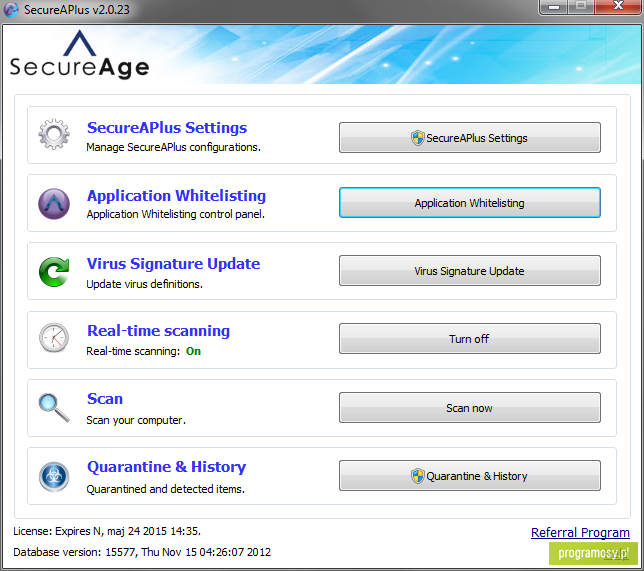The height and width of the screenshot is (571, 644).
Task: Close the SecureAPlus window
Action: tap(618, 6)
